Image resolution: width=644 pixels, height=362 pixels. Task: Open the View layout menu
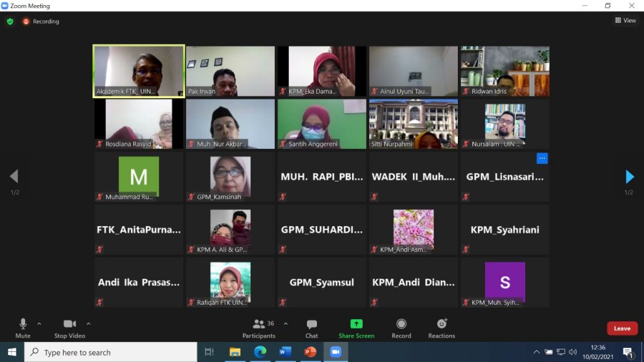tap(625, 21)
